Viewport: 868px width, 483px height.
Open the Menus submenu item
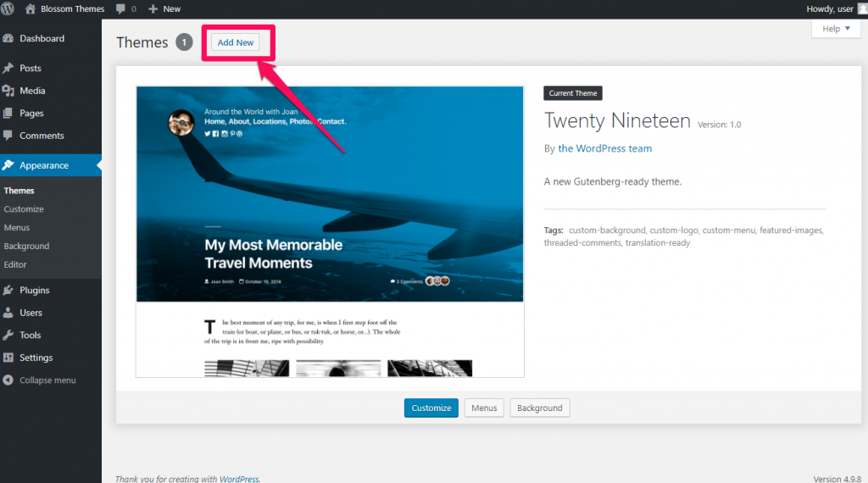17,227
